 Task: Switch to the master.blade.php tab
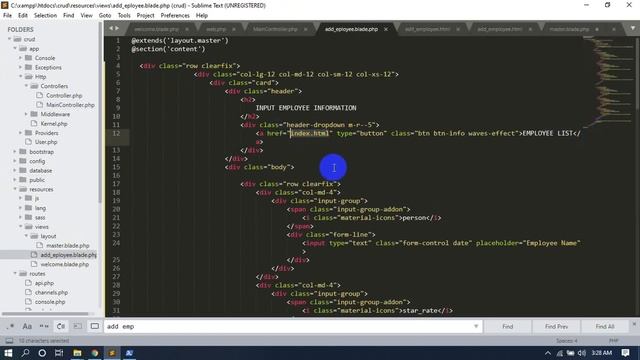coord(569,29)
